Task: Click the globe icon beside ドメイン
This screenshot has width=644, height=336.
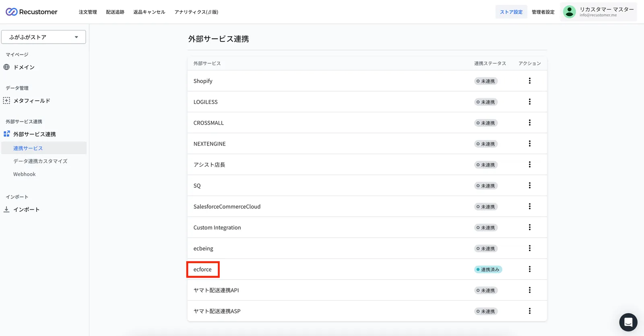Action: click(6, 67)
